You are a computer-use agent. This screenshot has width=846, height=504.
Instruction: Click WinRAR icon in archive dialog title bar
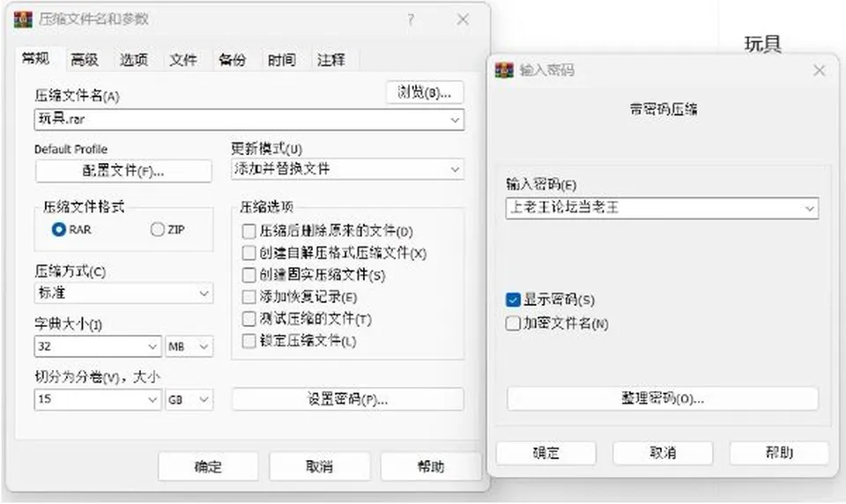click(23, 19)
